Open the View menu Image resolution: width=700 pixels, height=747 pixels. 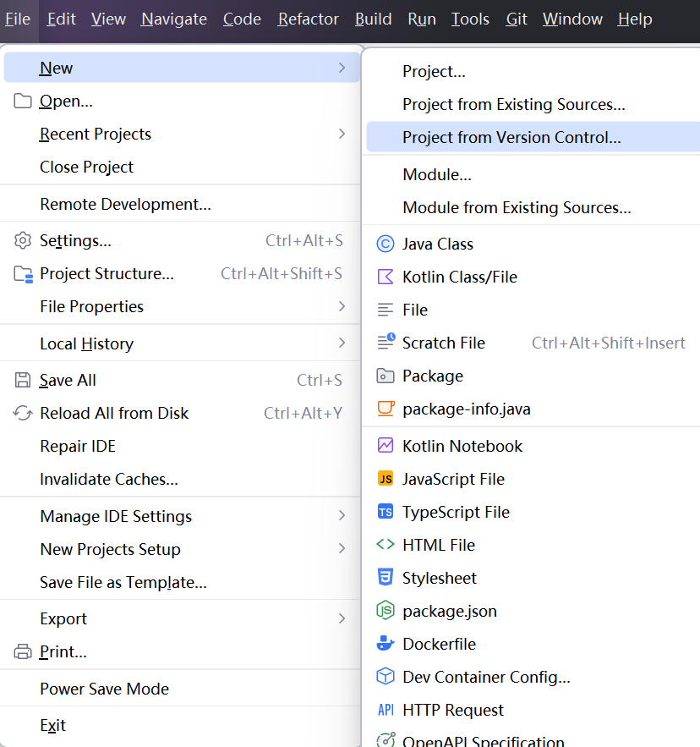(108, 19)
